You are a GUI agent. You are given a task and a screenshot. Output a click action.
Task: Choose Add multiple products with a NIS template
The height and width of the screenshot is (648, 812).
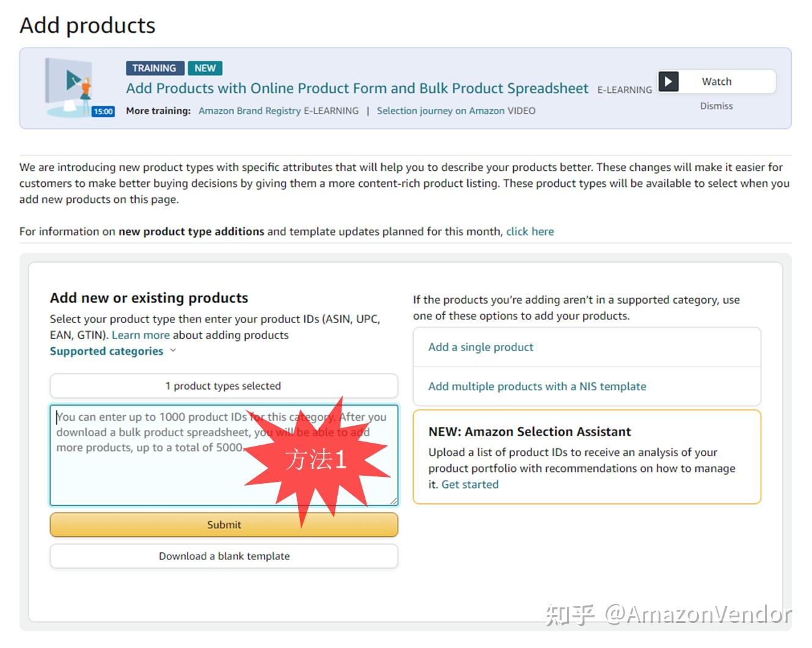[x=537, y=386]
